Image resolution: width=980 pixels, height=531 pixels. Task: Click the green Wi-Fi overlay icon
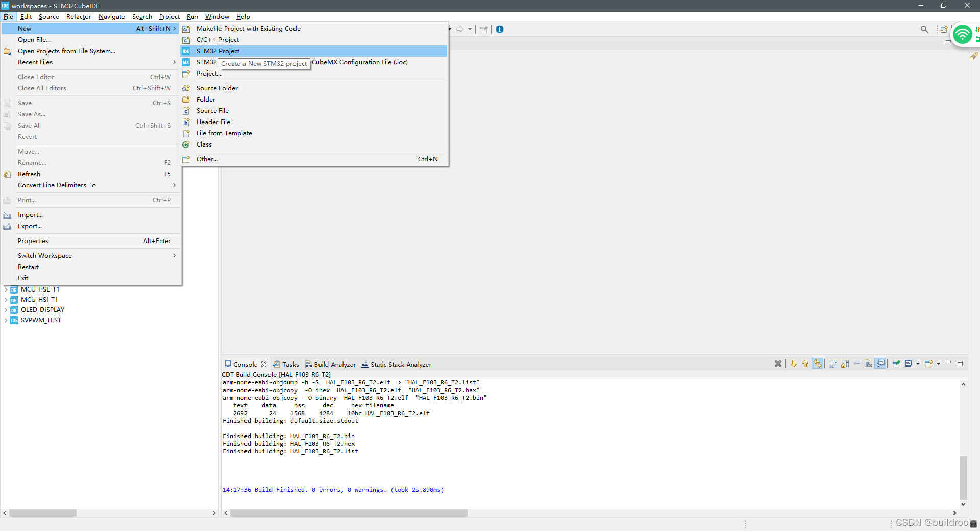click(963, 35)
